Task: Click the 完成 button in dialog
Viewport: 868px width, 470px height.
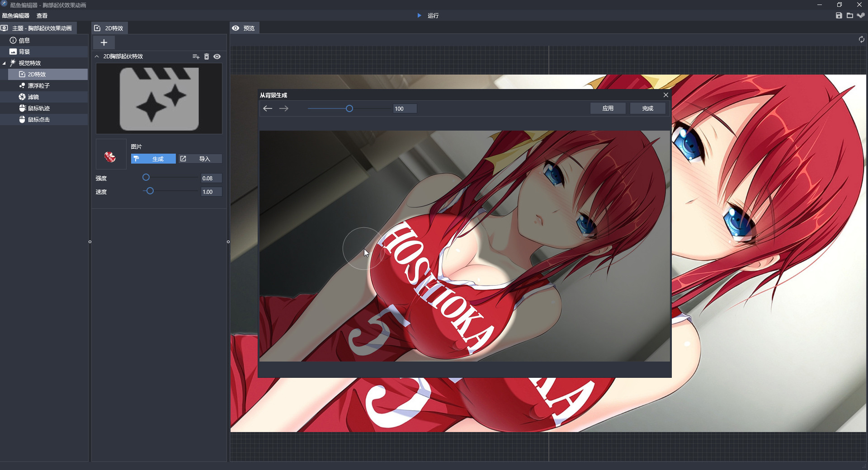Action: coord(648,108)
